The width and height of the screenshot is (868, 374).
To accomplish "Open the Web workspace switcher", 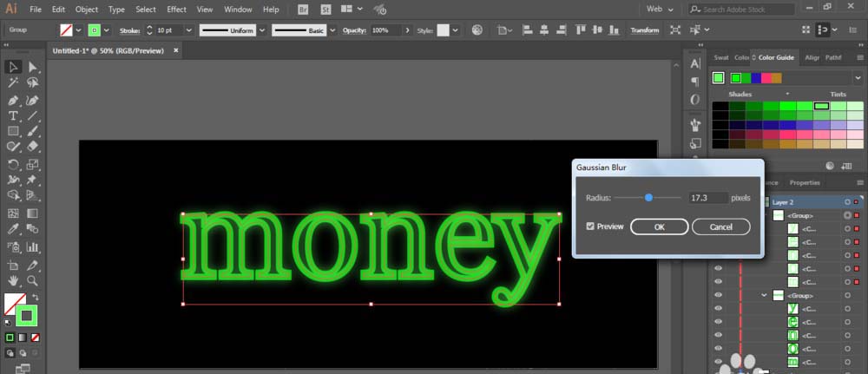I will pyautogui.click(x=661, y=10).
